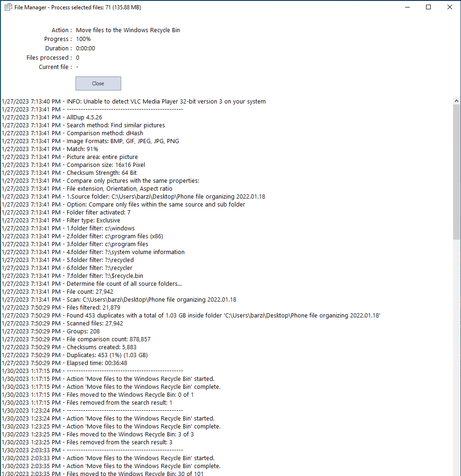Click the 'Move files to the Windows Recycle Bin' action text

pyautogui.click(x=128, y=30)
